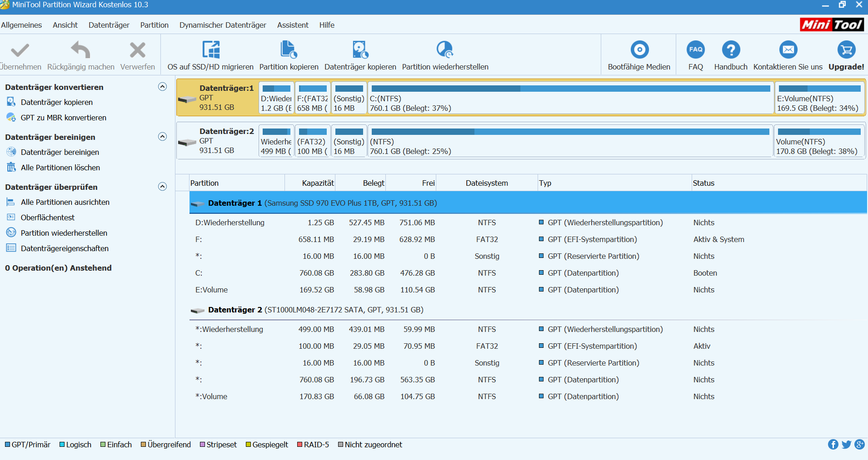Click the OS auf SSD/HD migrieren icon

(x=210, y=50)
